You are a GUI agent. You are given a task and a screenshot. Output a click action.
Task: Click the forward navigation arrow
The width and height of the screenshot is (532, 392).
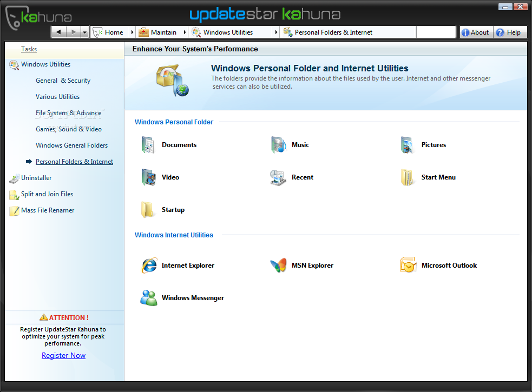tap(73, 32)
